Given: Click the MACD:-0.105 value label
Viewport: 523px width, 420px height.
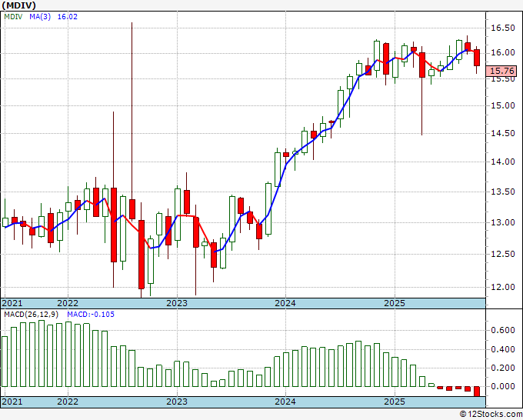Looking at the screenshot, I should (x=91, y=315).
